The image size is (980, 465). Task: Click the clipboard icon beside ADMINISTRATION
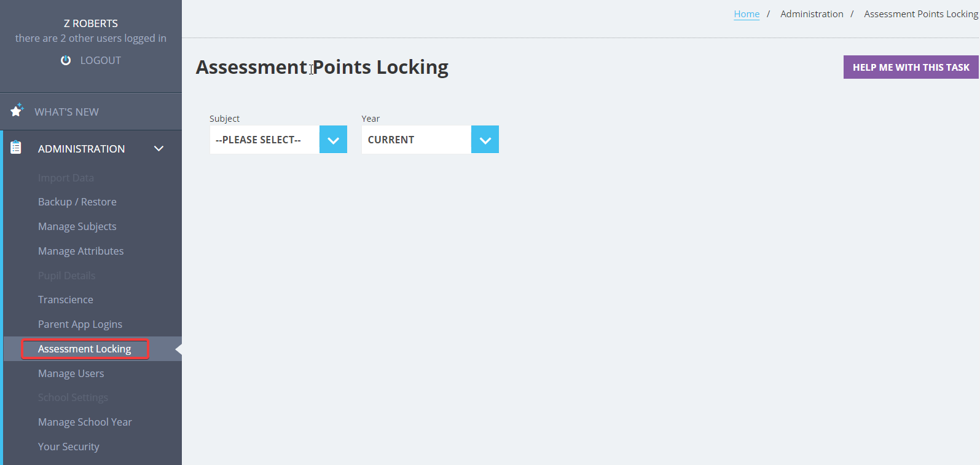[x=15, y=148]
